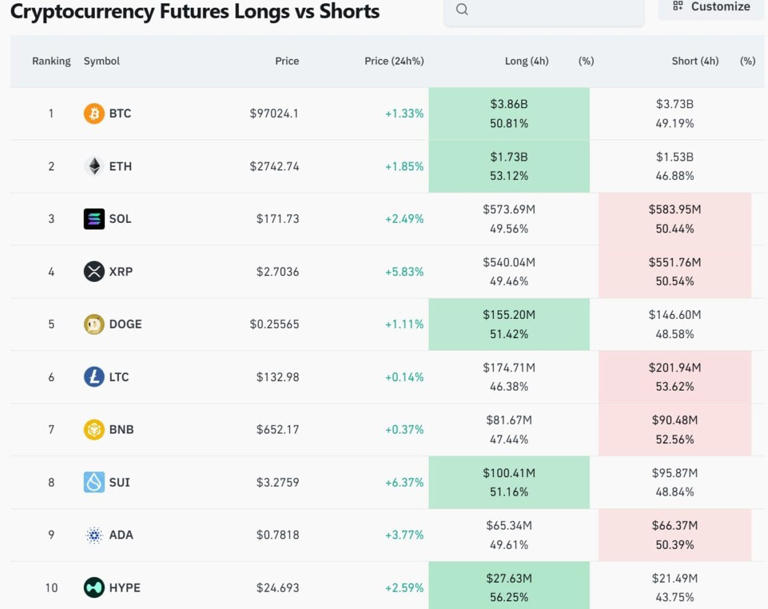Click the +1.33% BTC change value

(x=404, y=114)
